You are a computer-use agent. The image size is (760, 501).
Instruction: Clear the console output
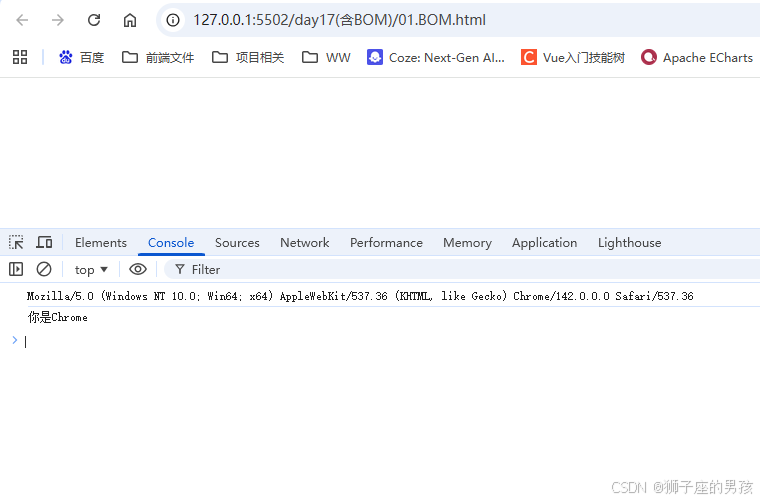tap(44, 269)
